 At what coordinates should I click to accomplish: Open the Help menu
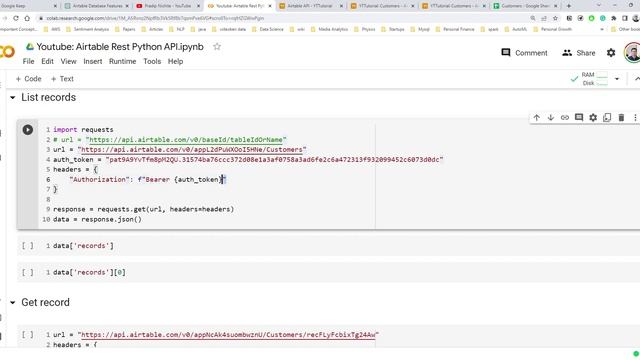pyautogui.click(x=176, y=61)
